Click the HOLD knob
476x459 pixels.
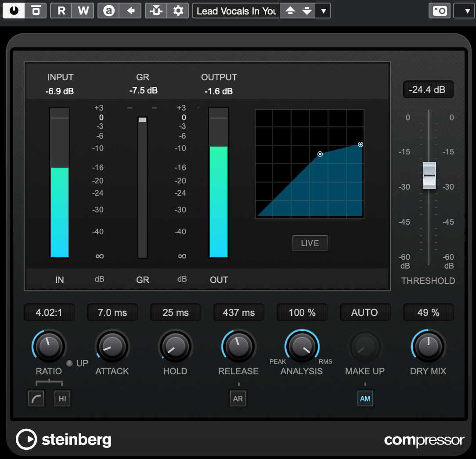pyautogui.click(x=176, y=346)
